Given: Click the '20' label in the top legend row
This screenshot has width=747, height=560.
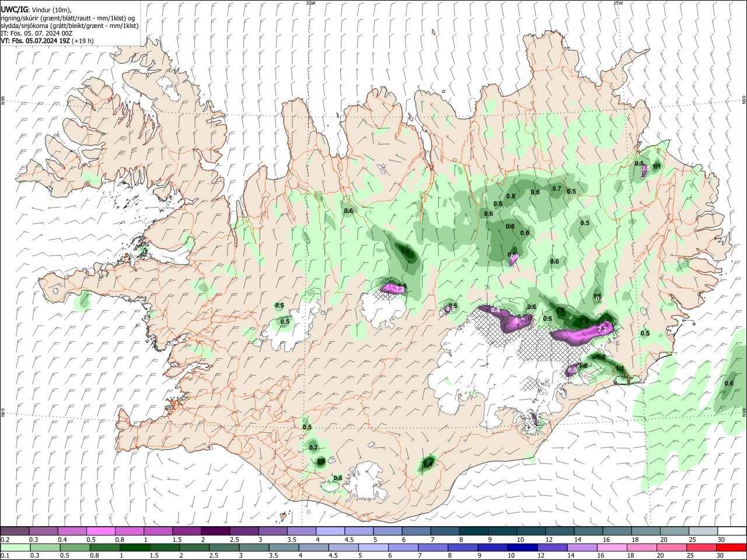Looking at the screenshot, I should [664, 540].
